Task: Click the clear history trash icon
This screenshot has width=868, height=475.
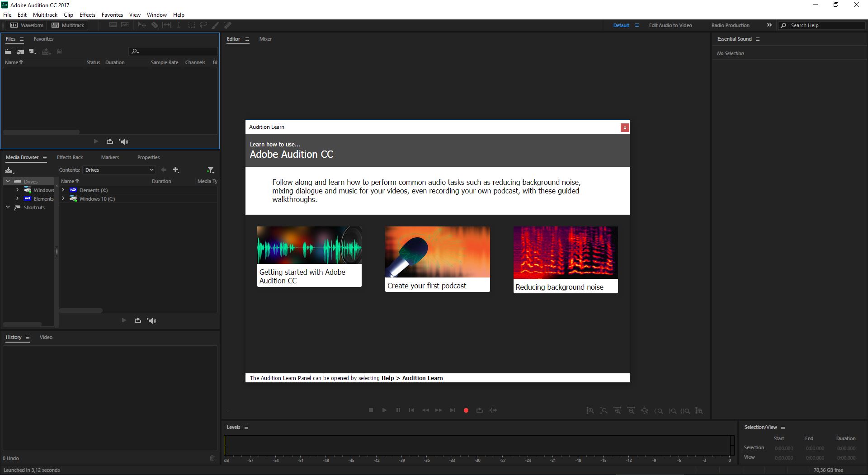Action: [x=212, y=458]
